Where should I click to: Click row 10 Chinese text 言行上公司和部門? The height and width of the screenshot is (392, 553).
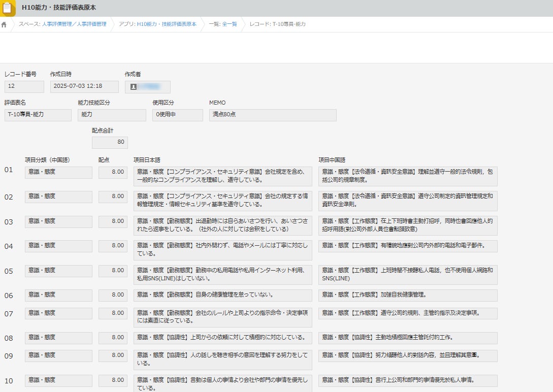[x=408, y=381]
